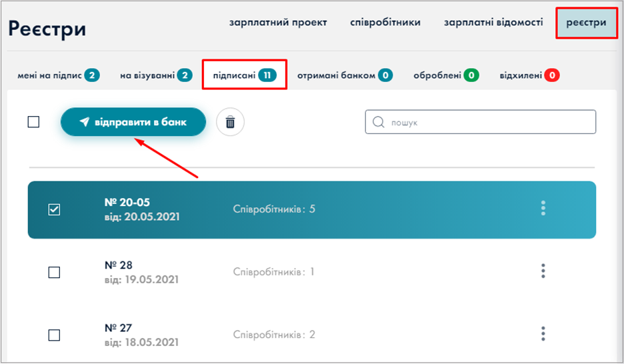This screenshot has width=624, height=364.
Task: Click the trash bin delete icon
Action: (x=230, y=122)
